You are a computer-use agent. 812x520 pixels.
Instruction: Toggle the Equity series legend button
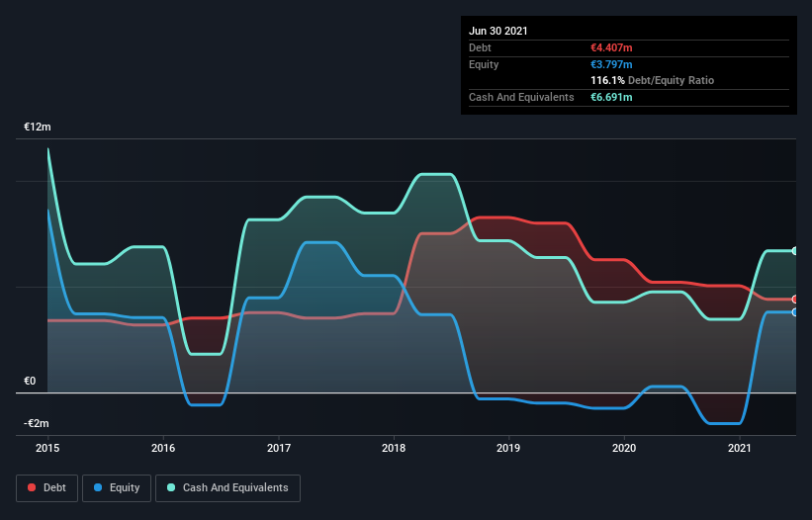tap(117, 488)
